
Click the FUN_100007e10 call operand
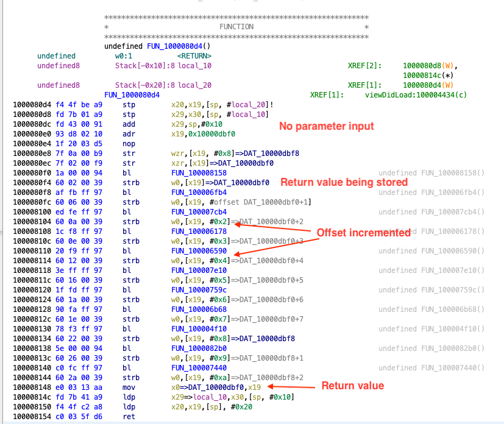point(194,270)
